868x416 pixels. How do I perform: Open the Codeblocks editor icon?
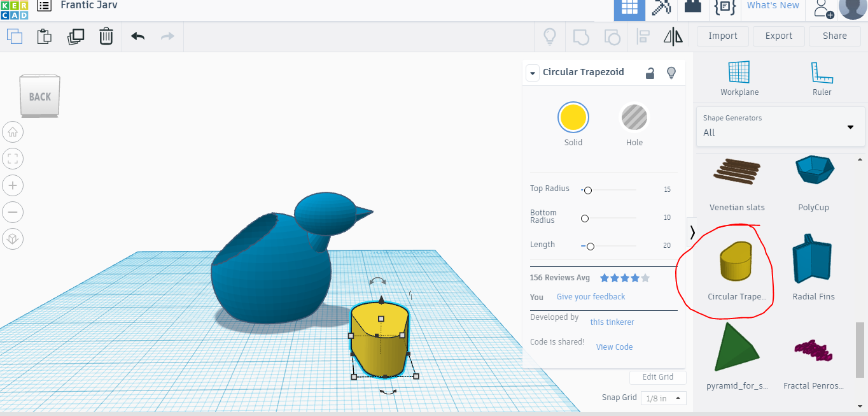pos(725,7)
